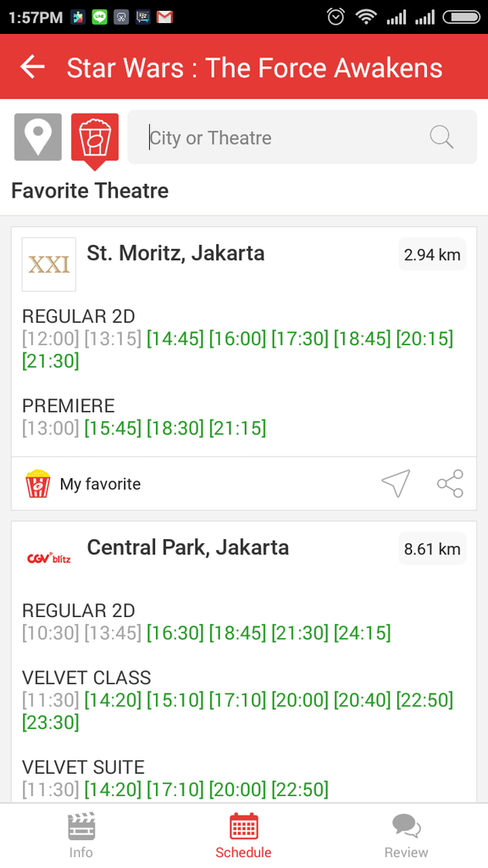
Task: Switch to the Info tab
Action: pyautogui.click(x=80, y=835)
